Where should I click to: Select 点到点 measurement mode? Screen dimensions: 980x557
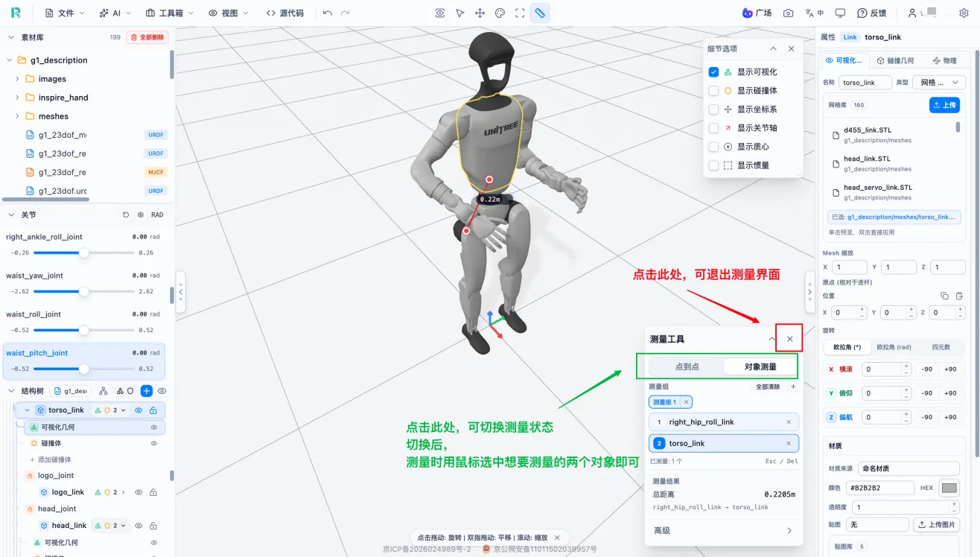(686, 366)
